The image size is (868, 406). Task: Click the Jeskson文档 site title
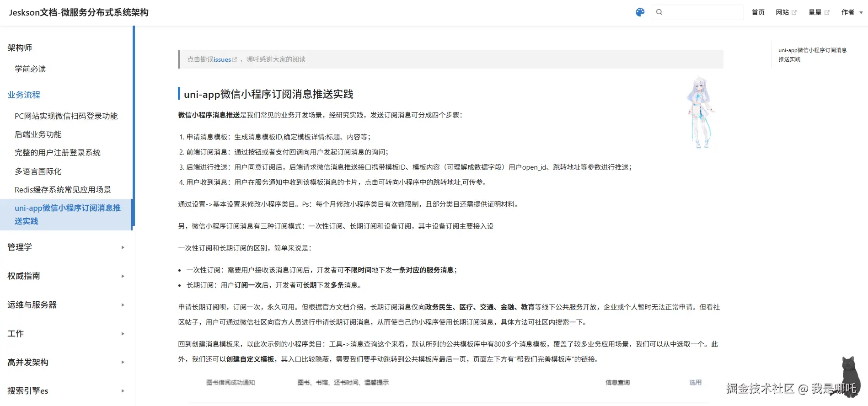point(79,12)
